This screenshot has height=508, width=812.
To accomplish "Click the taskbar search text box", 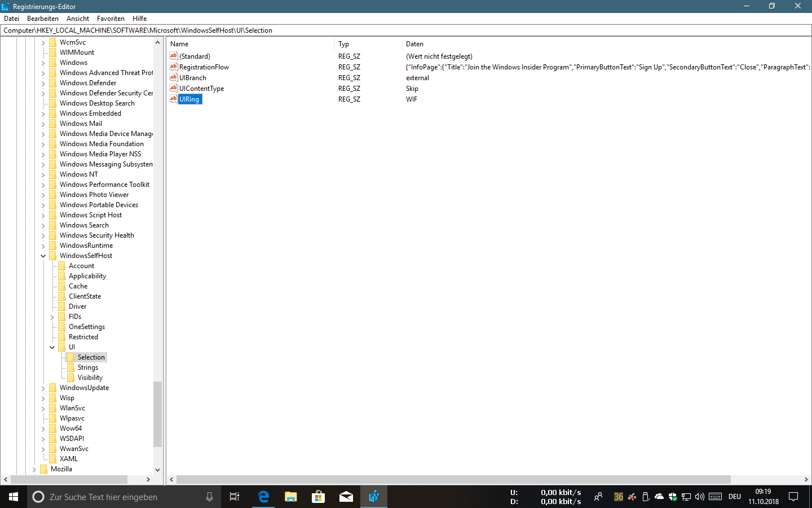I will [124, 497].
